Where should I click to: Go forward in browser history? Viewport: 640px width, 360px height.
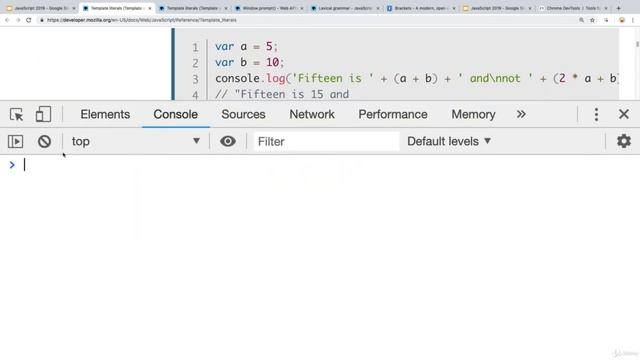click(18, 20)
